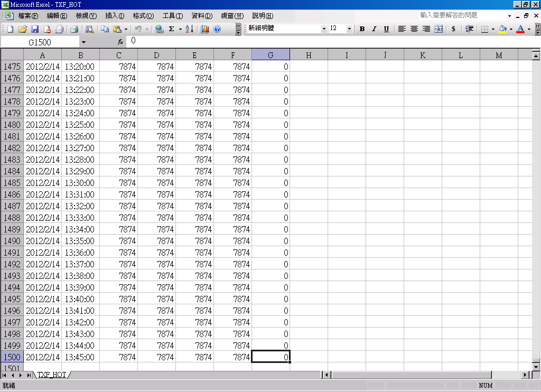Open the 編輯(E) Edit menu
The image size is (541, 392).
pyautogui.click(x=57, y=16)
